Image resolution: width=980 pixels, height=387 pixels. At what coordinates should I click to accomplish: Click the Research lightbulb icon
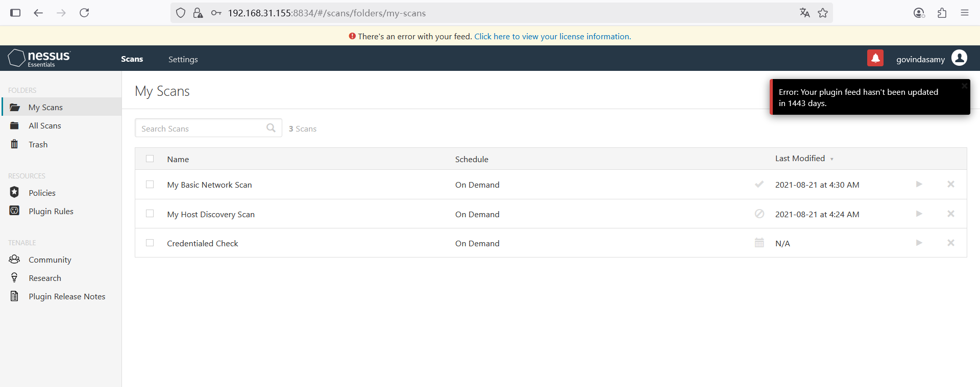tap(14, 277)
